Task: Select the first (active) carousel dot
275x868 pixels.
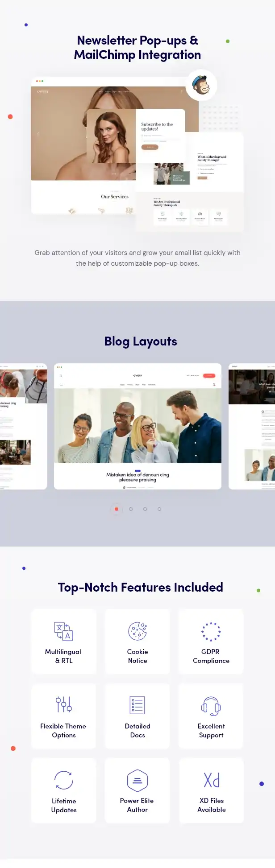Action: point(117,509)
